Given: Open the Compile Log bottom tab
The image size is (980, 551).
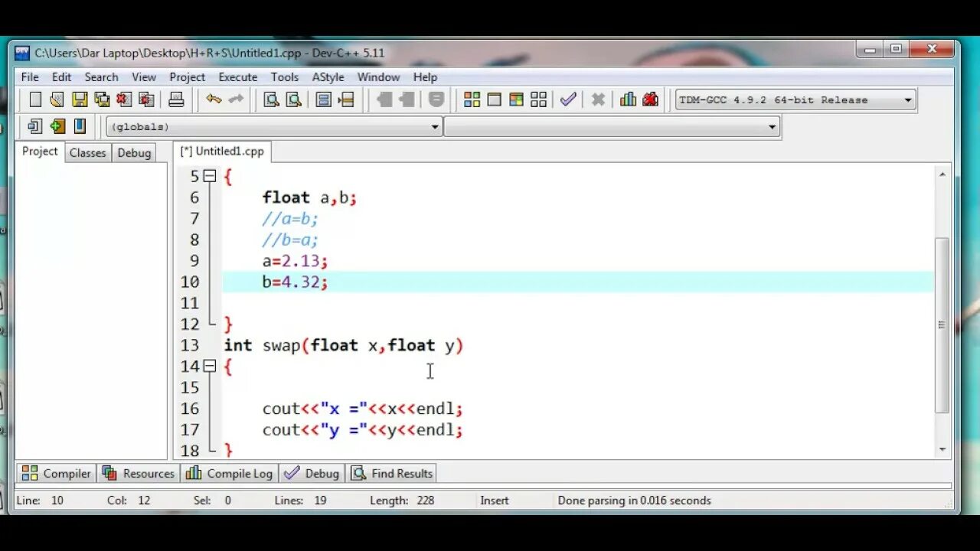Looking at the screenshot, I should pyautogui.click(x=230, y=474).
